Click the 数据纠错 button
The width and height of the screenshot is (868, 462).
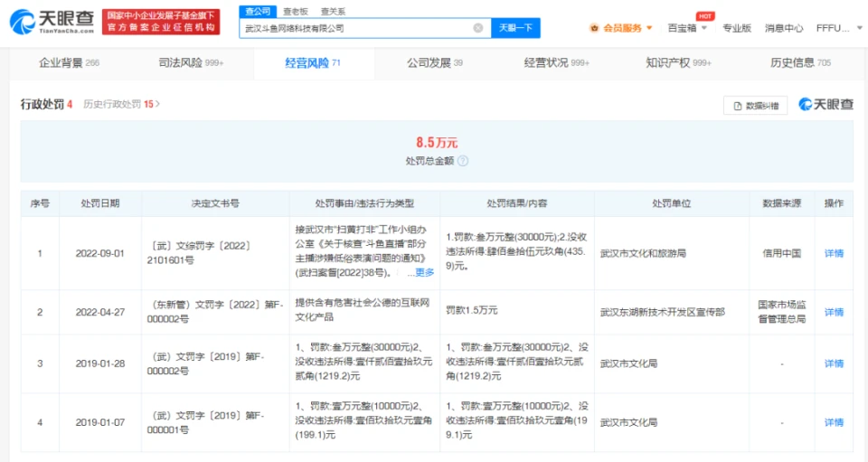click(756, 106)
